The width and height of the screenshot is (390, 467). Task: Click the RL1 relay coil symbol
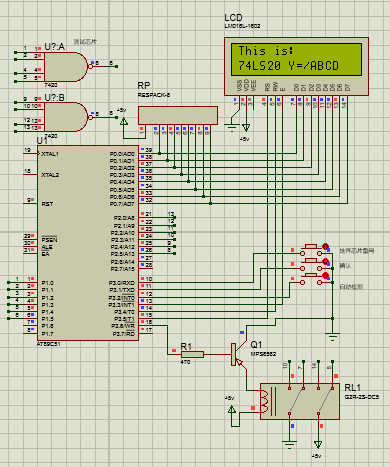tap(265, 402)
